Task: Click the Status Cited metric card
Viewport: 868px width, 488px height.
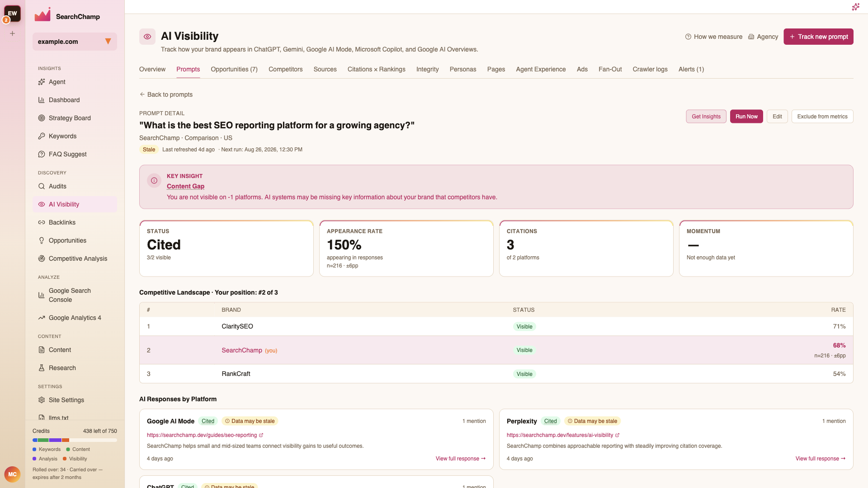Action: tap(226, 248)
